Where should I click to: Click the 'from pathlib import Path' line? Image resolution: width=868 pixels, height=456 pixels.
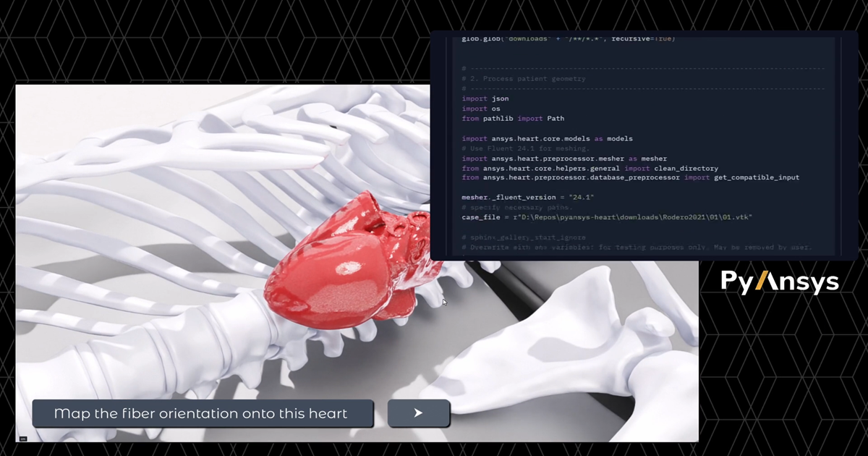point(513,119)
